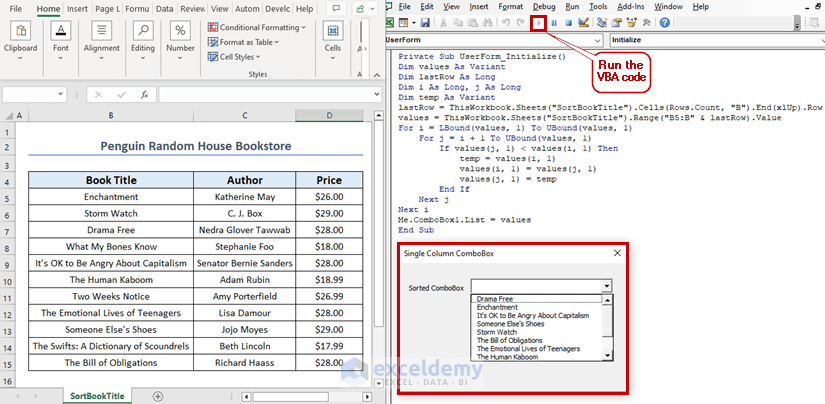
Task: Collapse the Excel ribbon with chevron
Action: point(376,74)
